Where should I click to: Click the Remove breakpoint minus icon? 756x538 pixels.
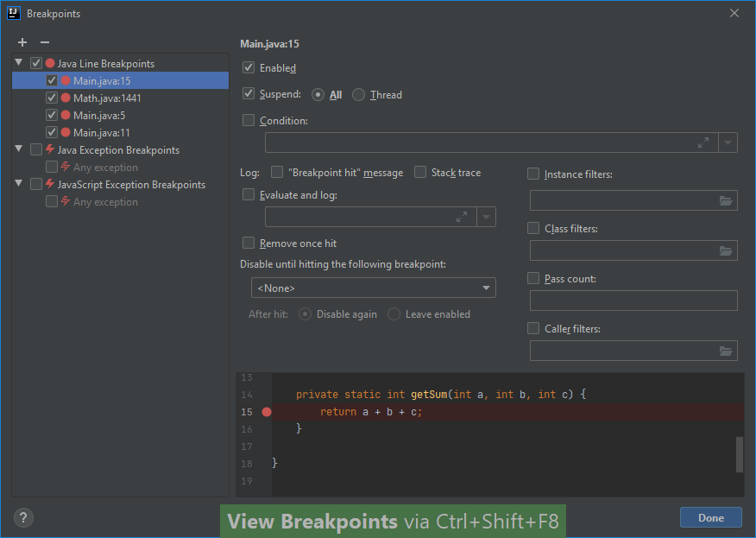tap(45, 42)
